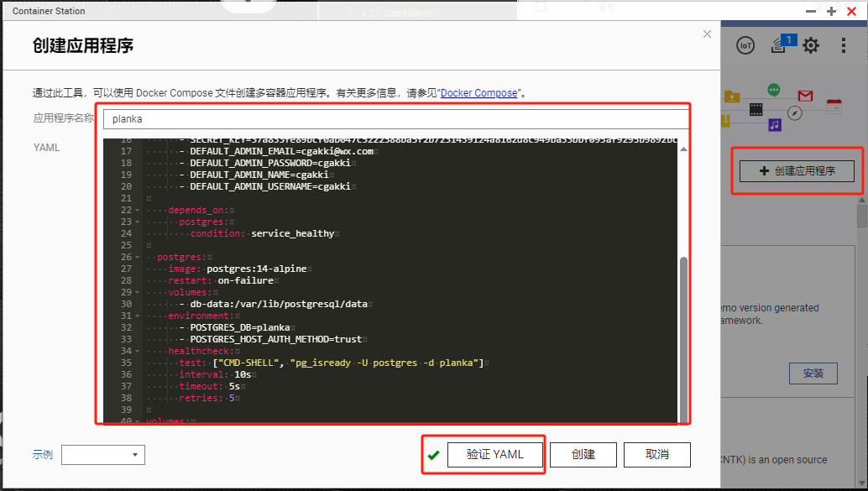This screenshot has height=491, width=868.
Task: Close the Create Application dialog
Action: [x=707, y=34]
